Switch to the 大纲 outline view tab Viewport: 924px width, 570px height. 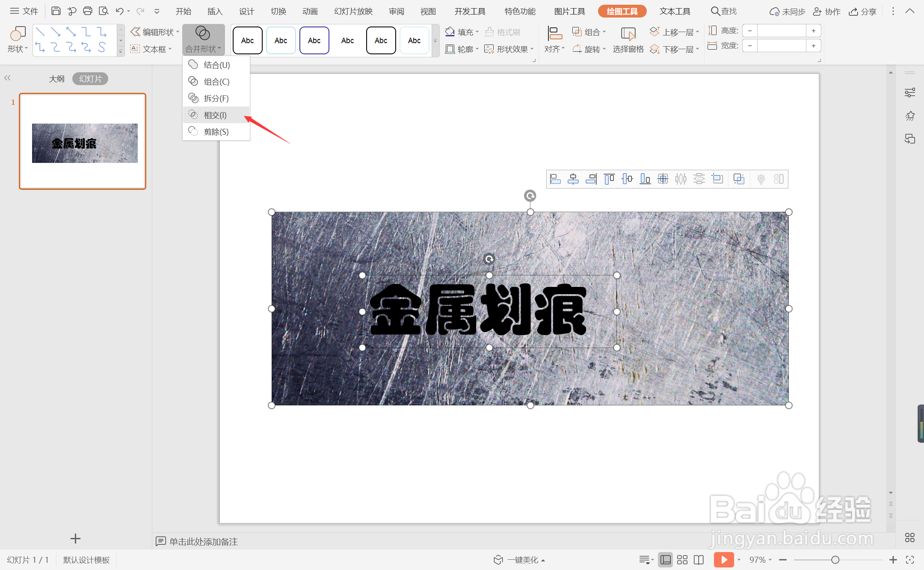tap(56, 79)
